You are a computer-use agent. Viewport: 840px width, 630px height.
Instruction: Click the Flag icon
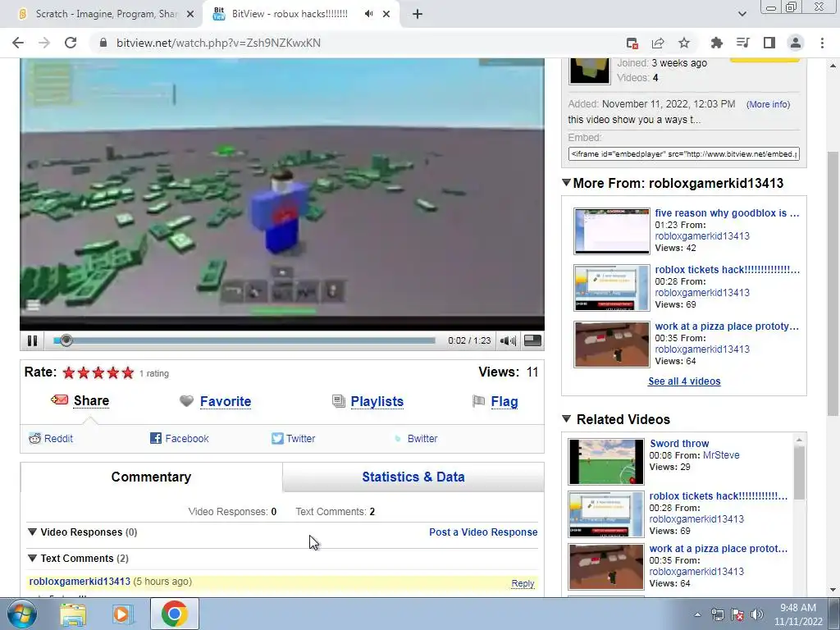click(478, 400)
